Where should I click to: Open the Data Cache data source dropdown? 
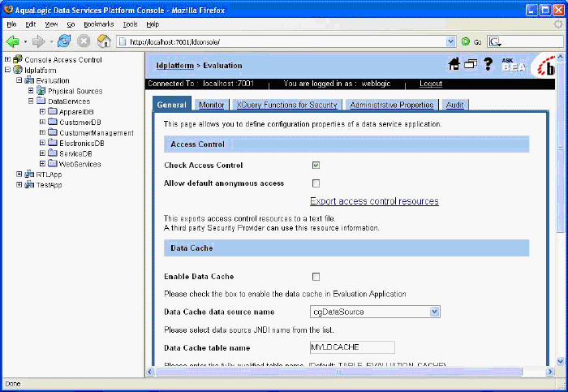(x=434, y=312)
